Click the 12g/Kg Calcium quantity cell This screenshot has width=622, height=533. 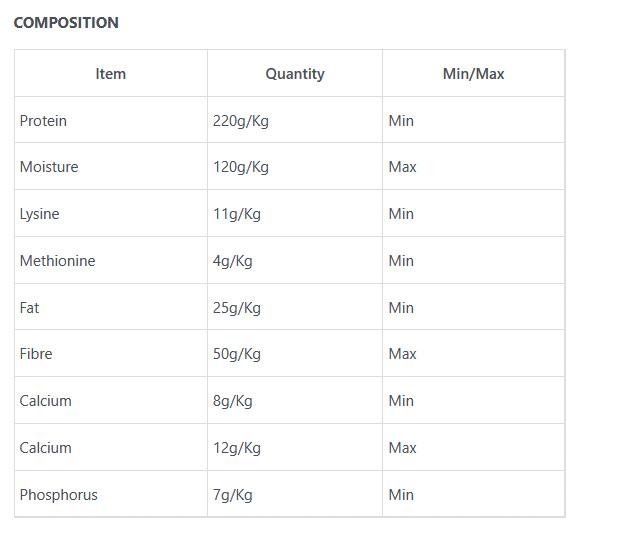click(237, 448)
